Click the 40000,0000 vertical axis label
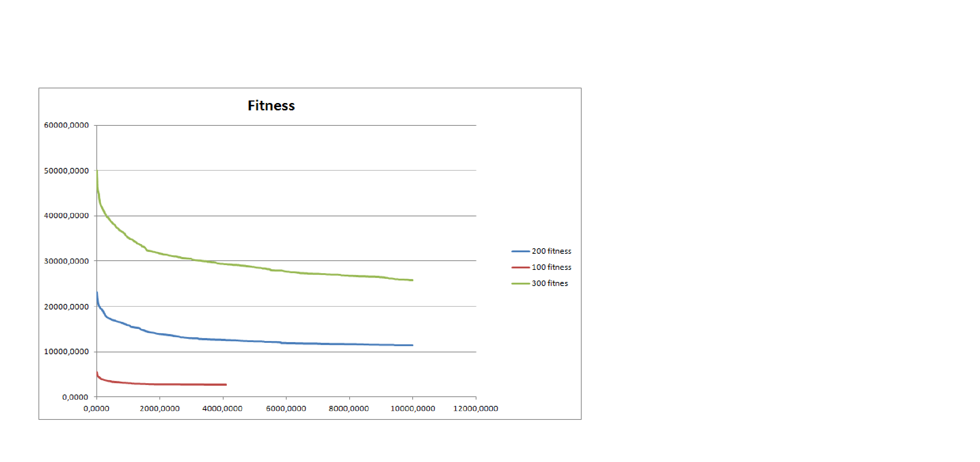The image size is (980, 462). [x=66, y=216]
